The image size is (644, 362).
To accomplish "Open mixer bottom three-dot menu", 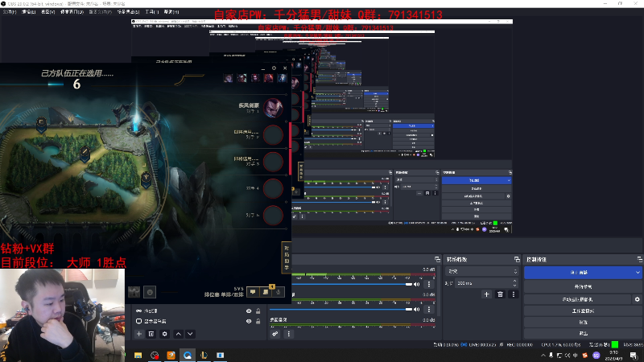I will point(289,334).
